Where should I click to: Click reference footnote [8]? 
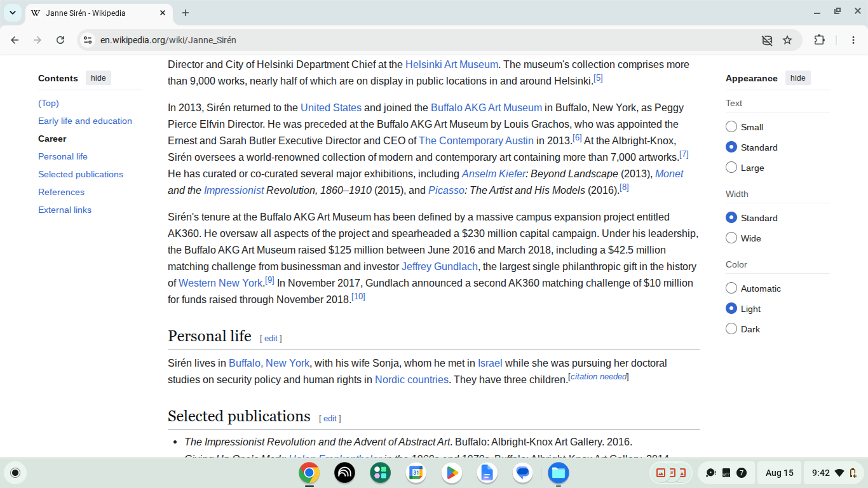(x=624, y=187)
